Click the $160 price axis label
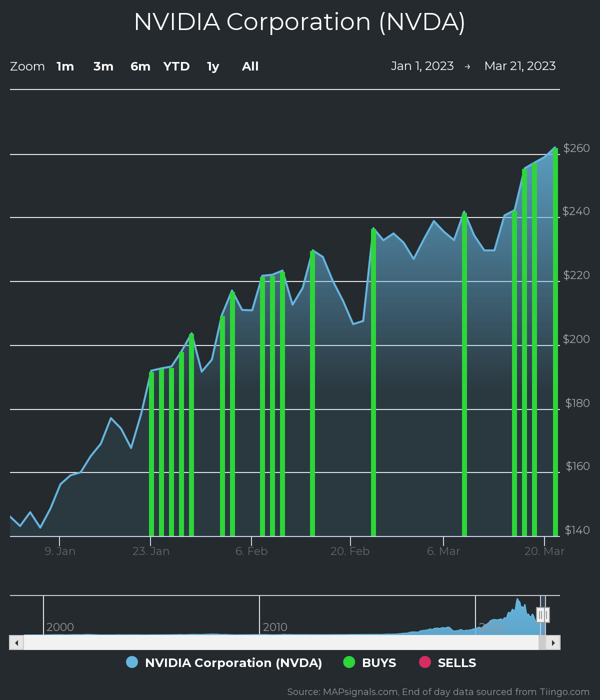The width and height of the screenshot is (600, 700). pyautogui.click(x=578, y=466)
